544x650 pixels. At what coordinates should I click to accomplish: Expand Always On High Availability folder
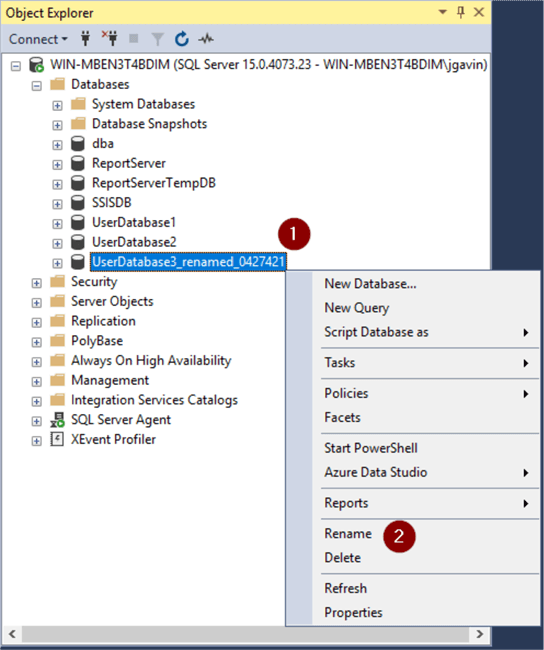pyautogui.click(x=36, y=362)
